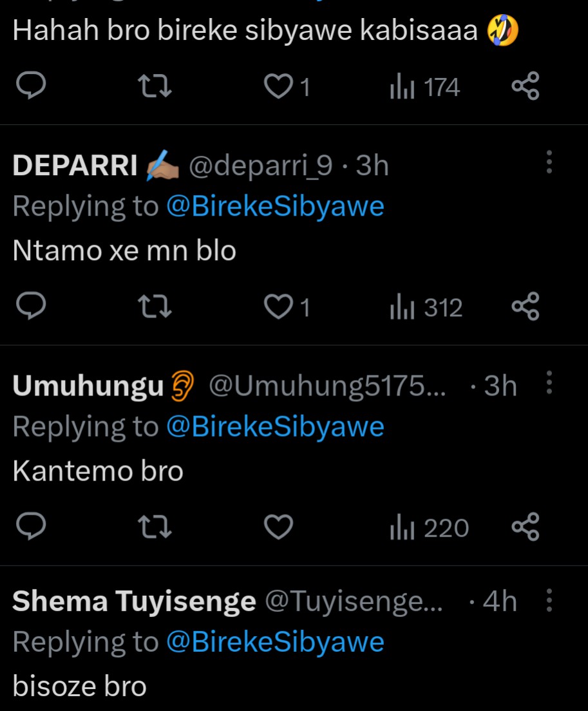588x711 pixels.
Task: Retweet the "Hahah bro bireke sibyawe" tweet
Action: coord(156,87)
